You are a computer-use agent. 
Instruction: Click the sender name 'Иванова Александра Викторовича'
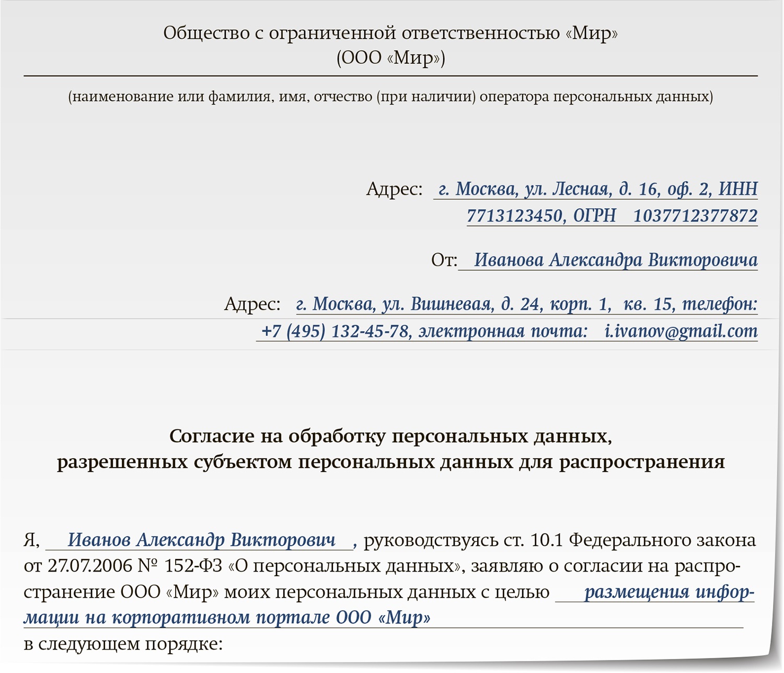616,260
